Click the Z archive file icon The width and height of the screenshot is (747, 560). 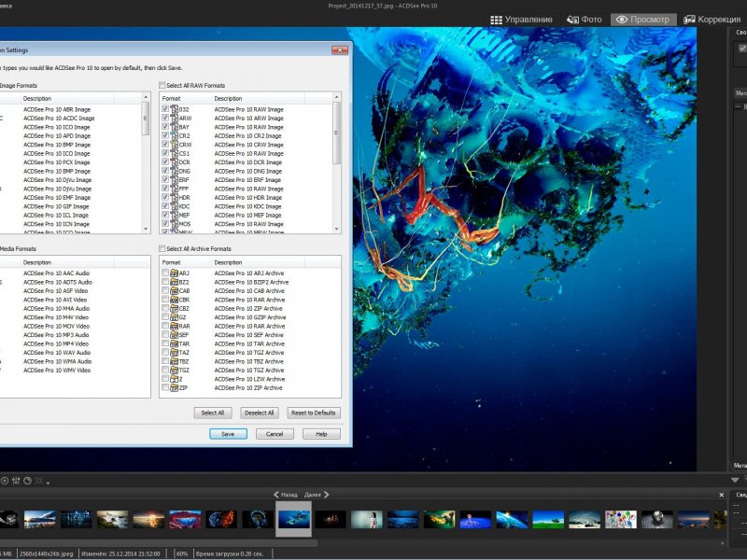point(175,379)
